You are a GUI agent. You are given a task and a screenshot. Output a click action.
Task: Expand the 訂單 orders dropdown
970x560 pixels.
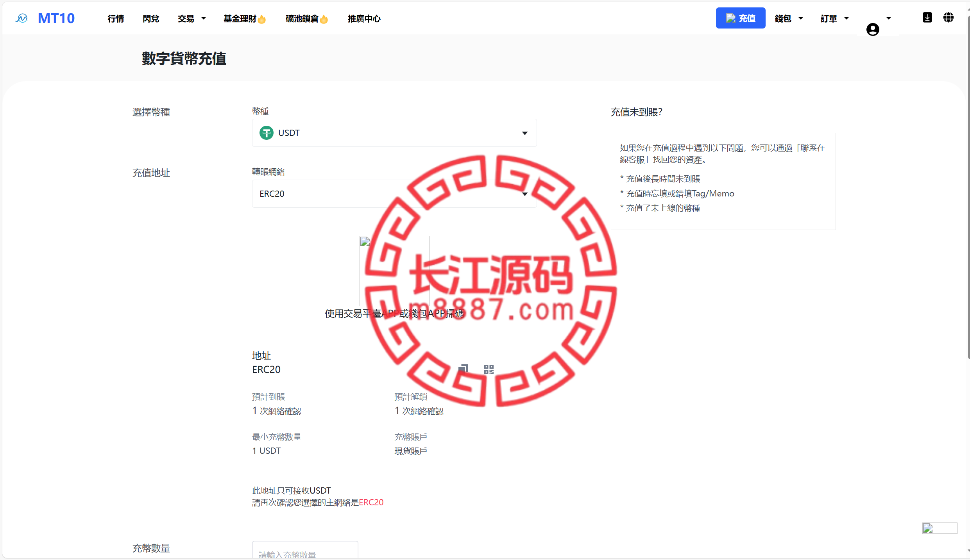[x=835, y=19]
